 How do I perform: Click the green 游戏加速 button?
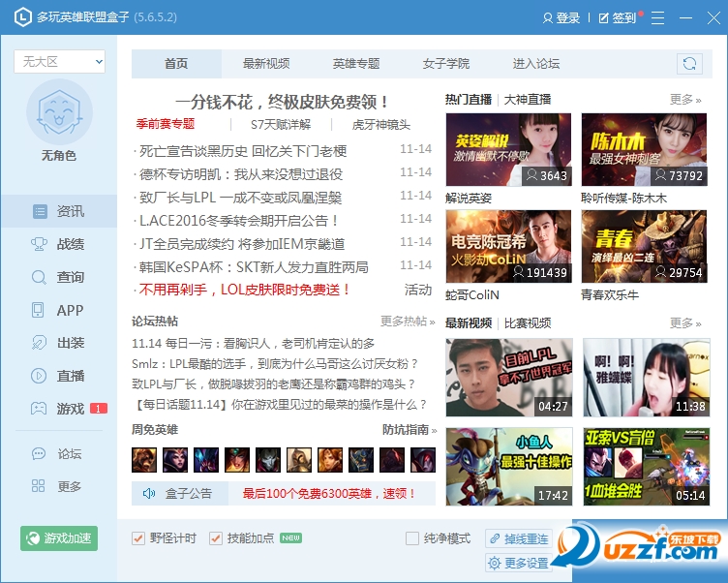pyautogui.click(x=59, y=538)
